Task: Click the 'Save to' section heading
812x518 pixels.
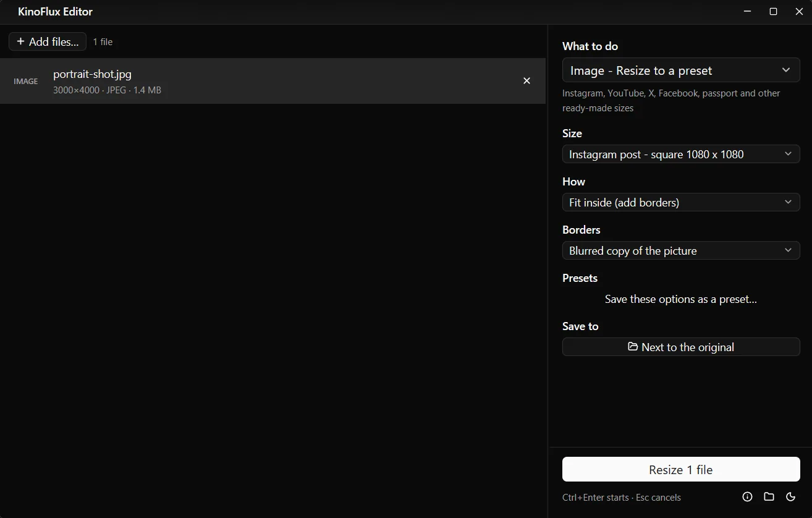Action: point(580,326)
